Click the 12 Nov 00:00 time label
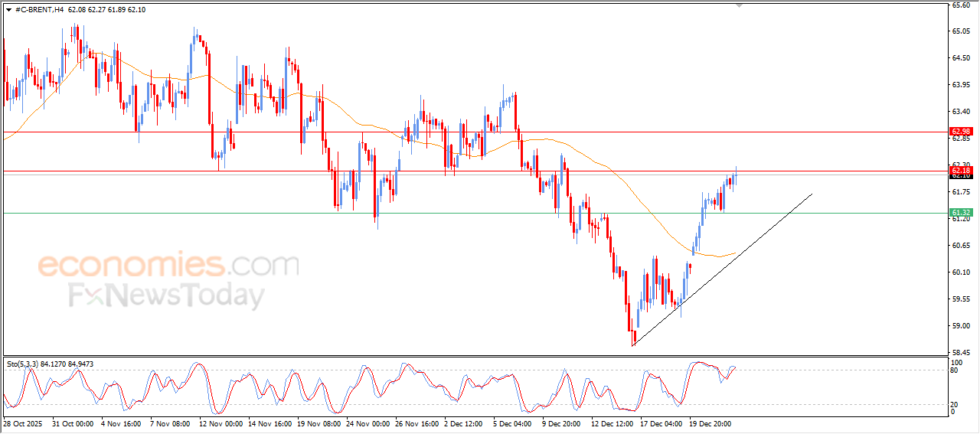The width and height of the screenshot is (980, 434). click(x=220, y=423)
